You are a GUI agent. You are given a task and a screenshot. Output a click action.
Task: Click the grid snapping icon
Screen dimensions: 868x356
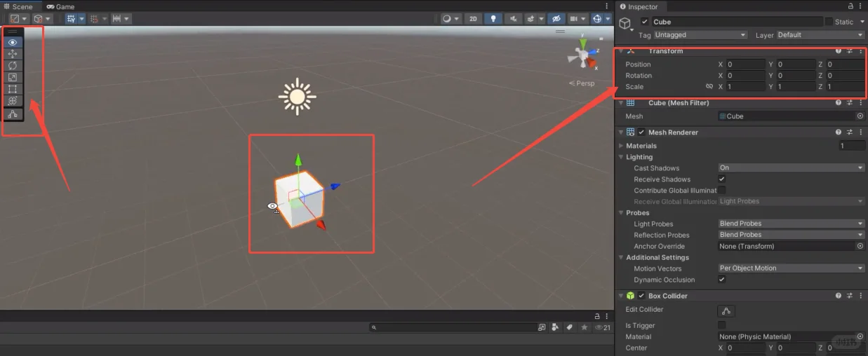94,19
